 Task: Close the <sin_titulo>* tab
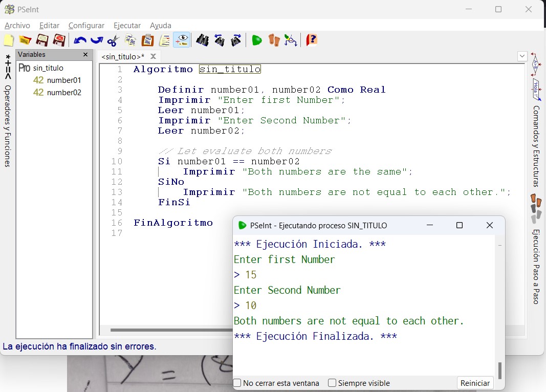coord(153,56)
